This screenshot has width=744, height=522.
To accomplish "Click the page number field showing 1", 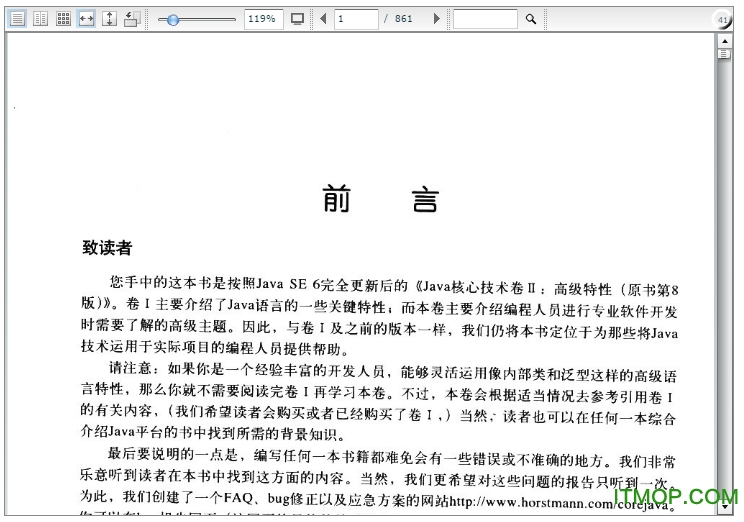I will pyautogui.click(x=356, y=19).
